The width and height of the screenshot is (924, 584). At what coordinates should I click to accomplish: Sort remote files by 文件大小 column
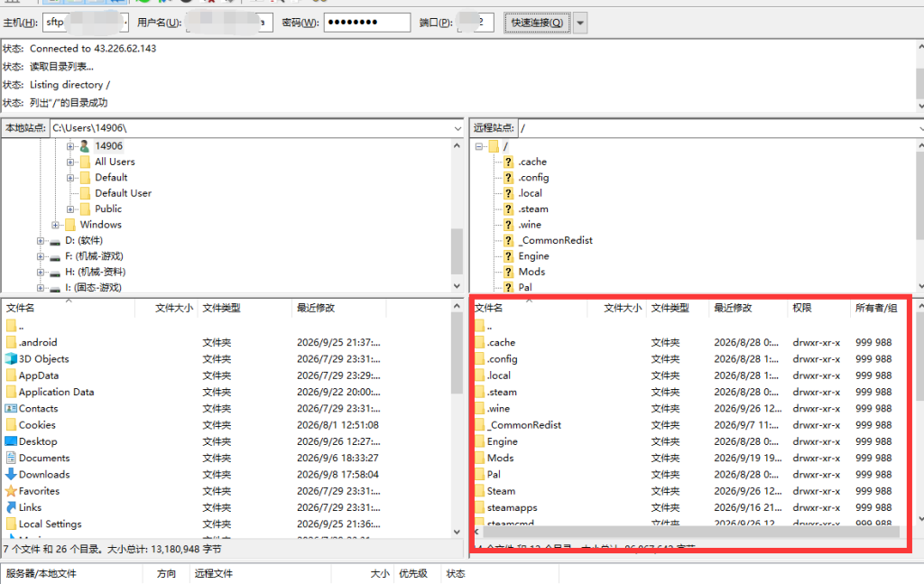click(x=617, y=308)
